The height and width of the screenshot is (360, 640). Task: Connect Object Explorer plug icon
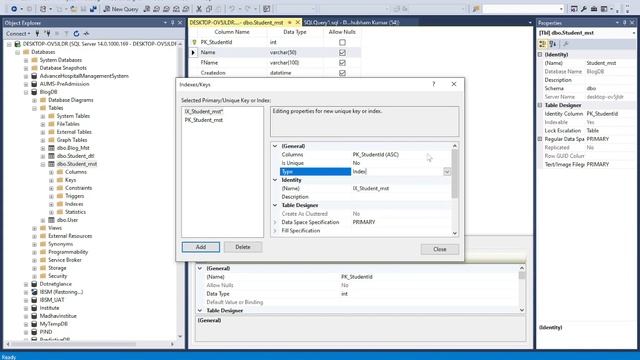pos(37,33)
